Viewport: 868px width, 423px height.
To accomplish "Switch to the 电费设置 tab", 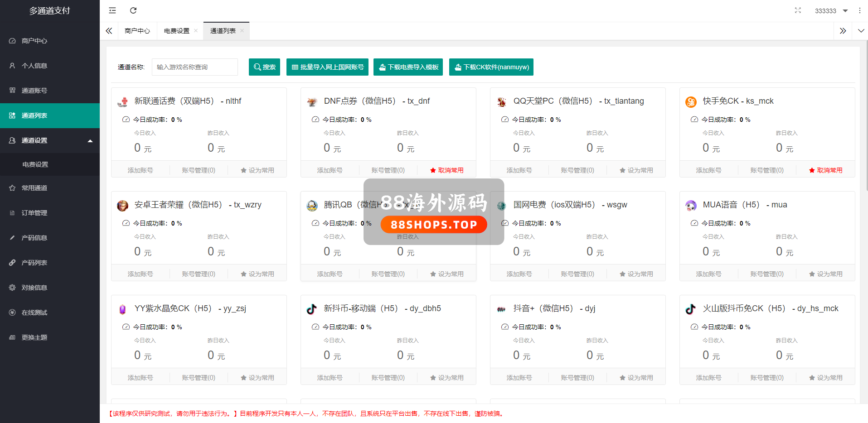I will coord(177,31).
